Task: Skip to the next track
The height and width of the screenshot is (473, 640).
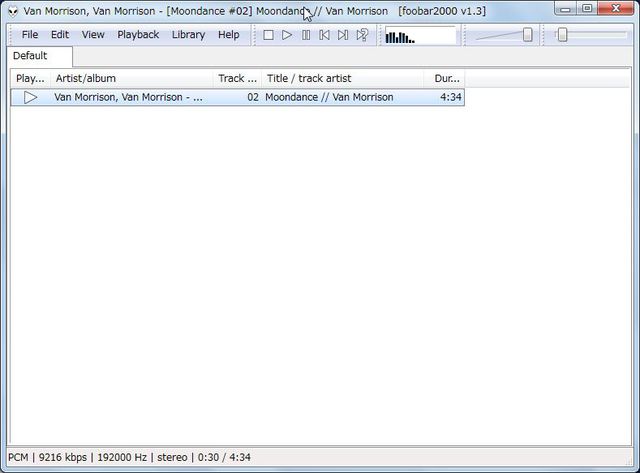Action: [343, 35]
